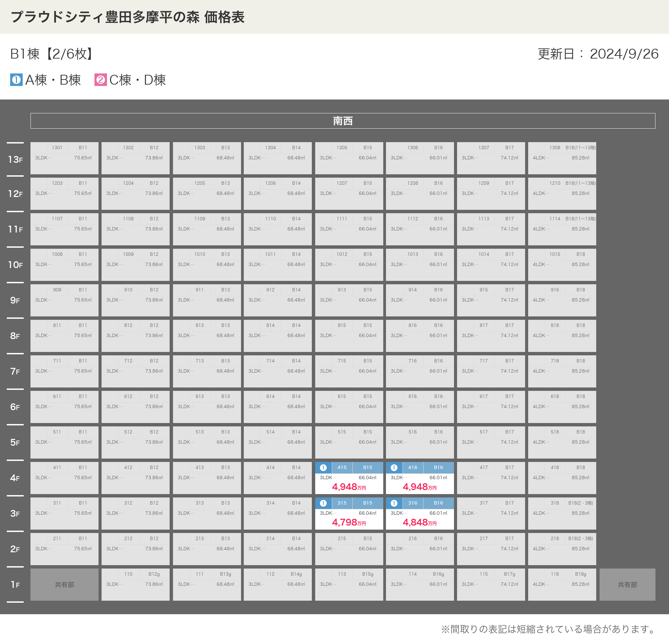Click the 11F floor label

[15, 229]
